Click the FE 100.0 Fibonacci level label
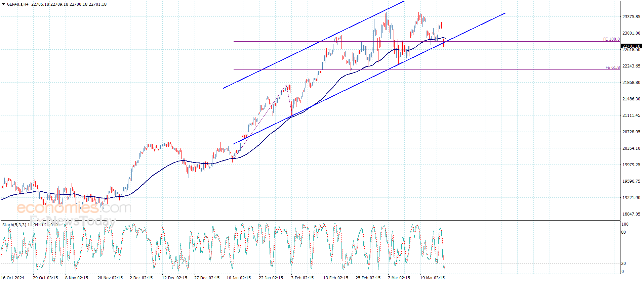This screenshot has width=644, height=282. (x=611, y=39)
